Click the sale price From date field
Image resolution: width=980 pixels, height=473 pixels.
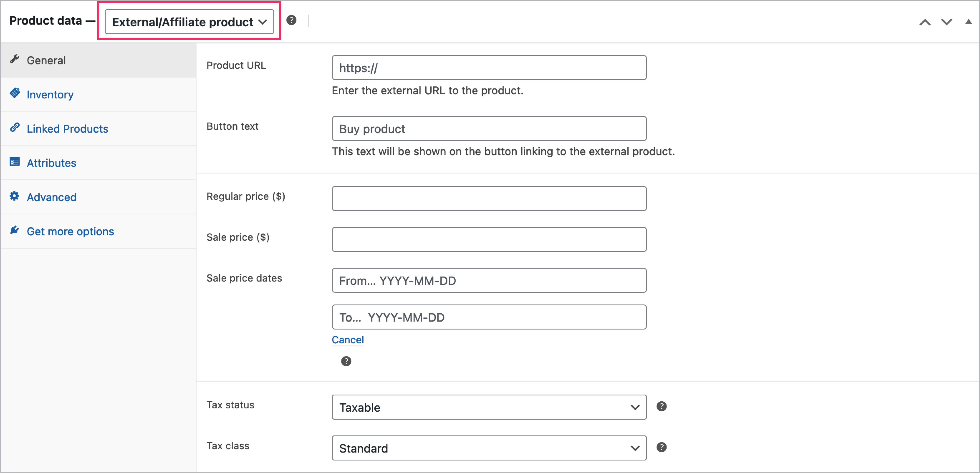point(489,280)
